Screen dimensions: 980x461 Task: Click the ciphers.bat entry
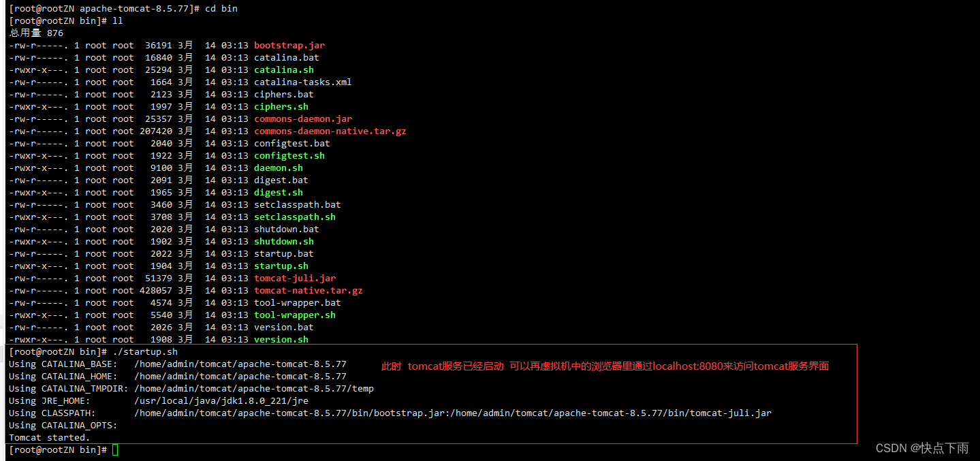point(284,94)
